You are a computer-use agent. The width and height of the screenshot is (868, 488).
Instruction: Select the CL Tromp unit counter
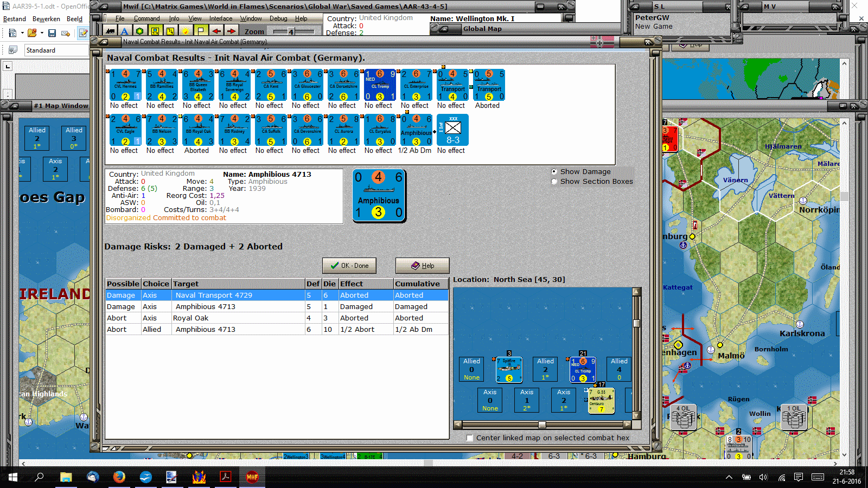pos(380,85)
